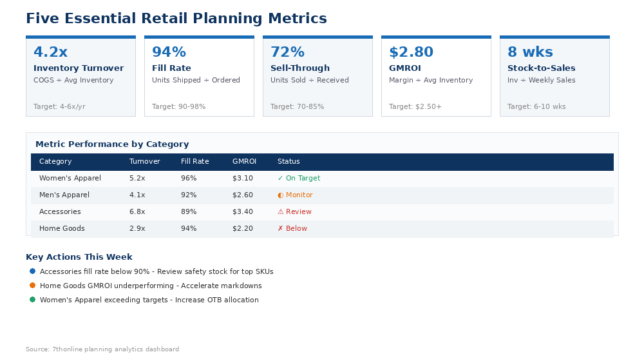Image resolution: width=644 pixels, height=361 pixels.
Task: Click the Category column header
Action: pyautogui.click(x=55, y=162)
